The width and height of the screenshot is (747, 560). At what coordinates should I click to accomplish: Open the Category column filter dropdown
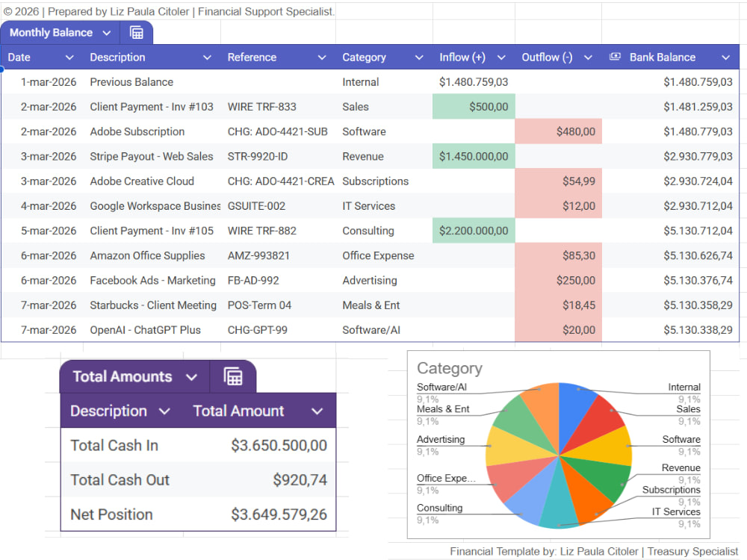419,57
